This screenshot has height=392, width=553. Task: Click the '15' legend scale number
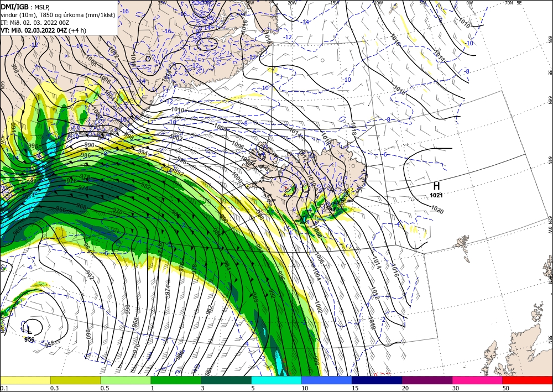point(355,388)
